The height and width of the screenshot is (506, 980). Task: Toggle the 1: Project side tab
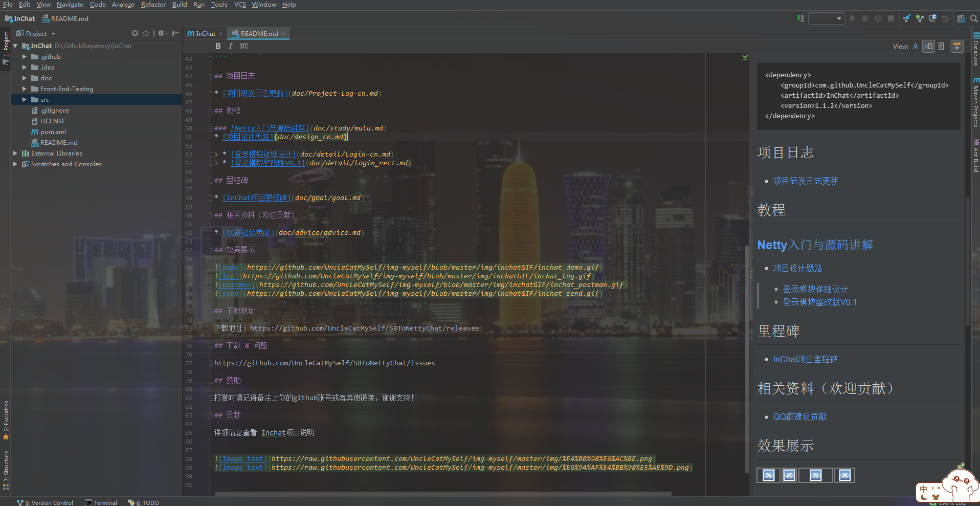6,48
